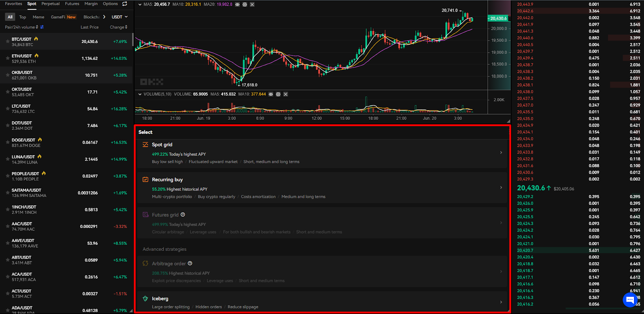Screen dimensions: 644x314
Task: Collapse the VOLUME indicator legend chevron
Action: [140, 94]
